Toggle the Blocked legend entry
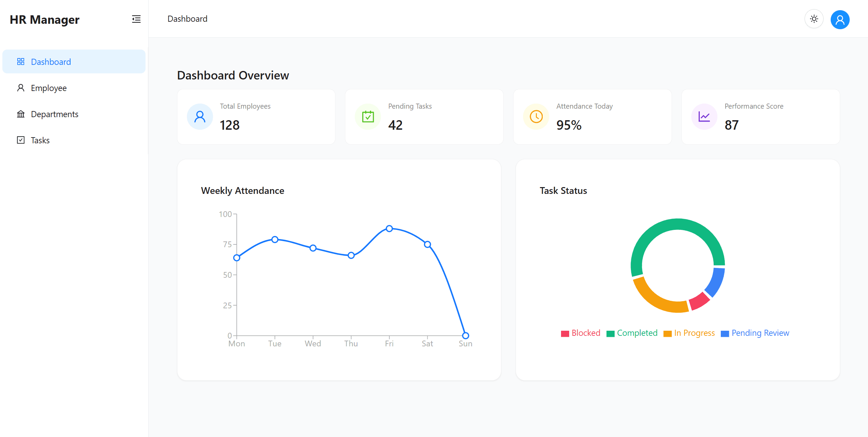The image size is (868, 437). 580,333
